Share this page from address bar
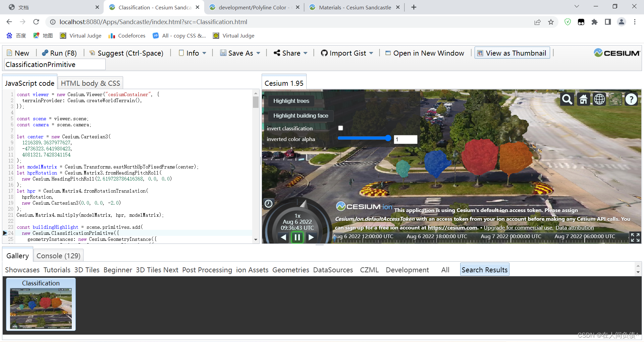The width and height of the screenshot is (644, 342). (537, 22)
